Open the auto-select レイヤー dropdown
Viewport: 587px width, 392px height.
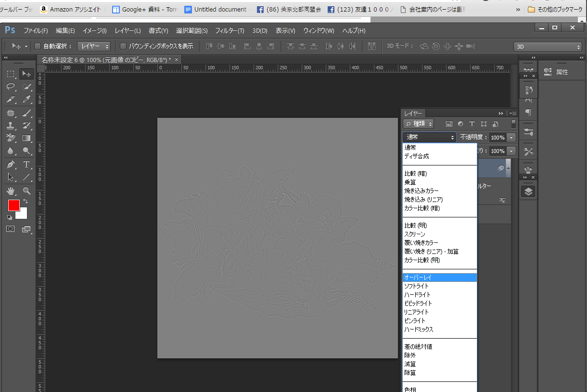(94, 46)
